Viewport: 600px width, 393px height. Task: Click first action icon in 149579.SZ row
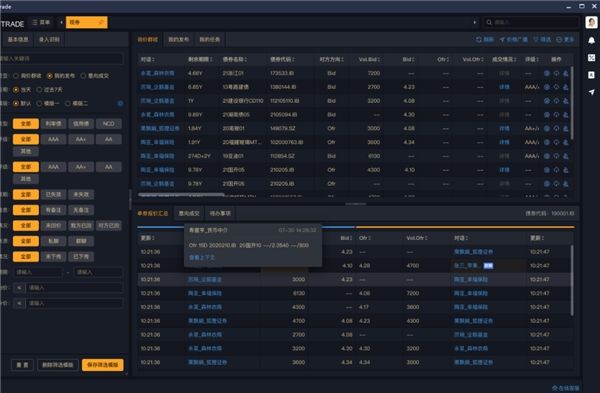pos(547,128)
